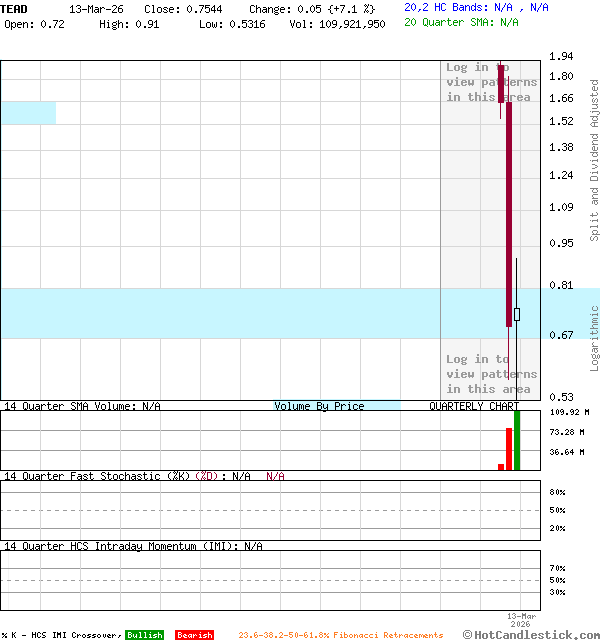Click the bottom 'Log in to view patterns' notice

[491, 374]
